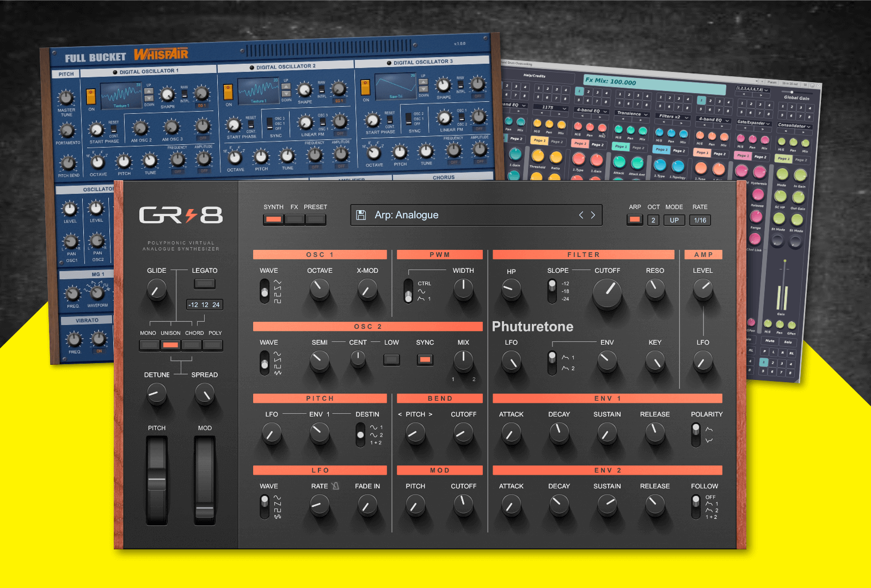871x588 pixels.
Task: Click the filter RESO knob
Action: coord(655,289)
